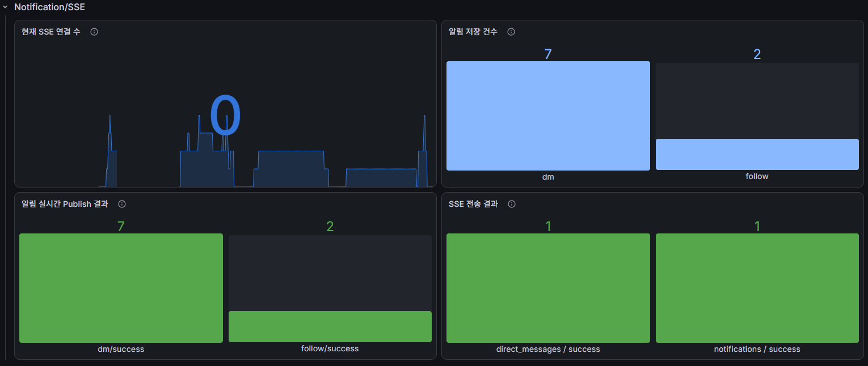Click the 알림 실시간 Publish 결과 panel title
This screenshot has height=366, width=868.
65,204
